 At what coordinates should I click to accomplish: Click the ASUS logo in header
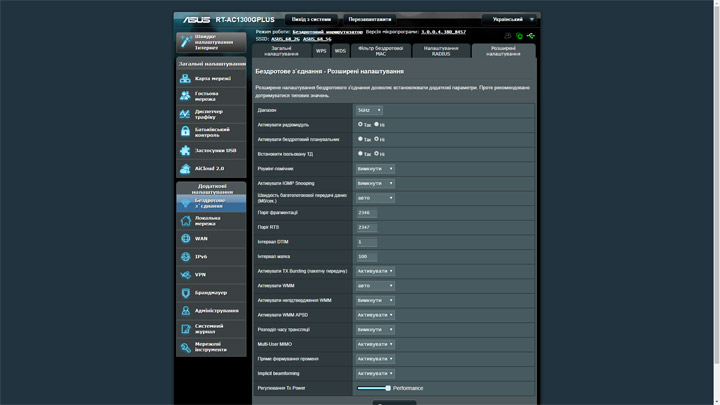[x=196, y=20]
